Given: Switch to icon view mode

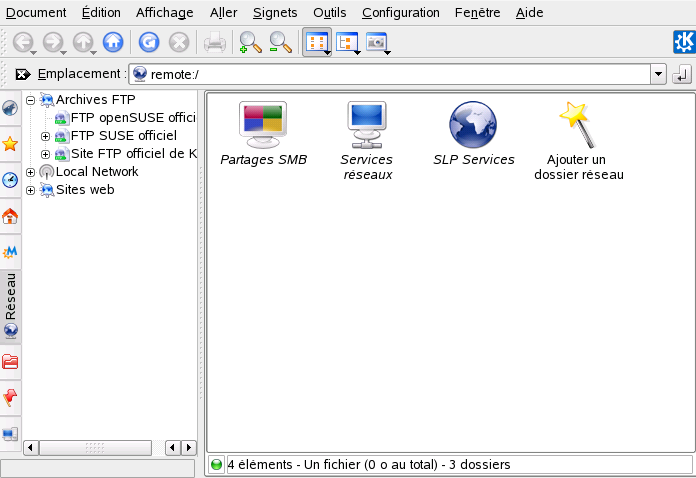Looking at the screenshot, I should (x=317, y=42).
